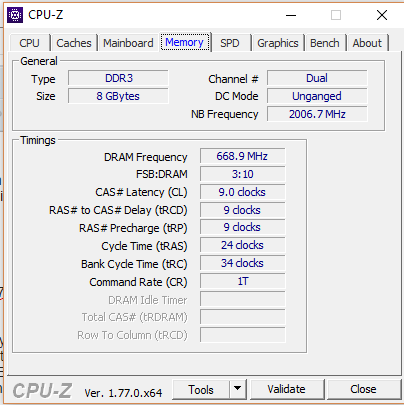Click the Validate button
404x405 pixels.
click(287, 389)
